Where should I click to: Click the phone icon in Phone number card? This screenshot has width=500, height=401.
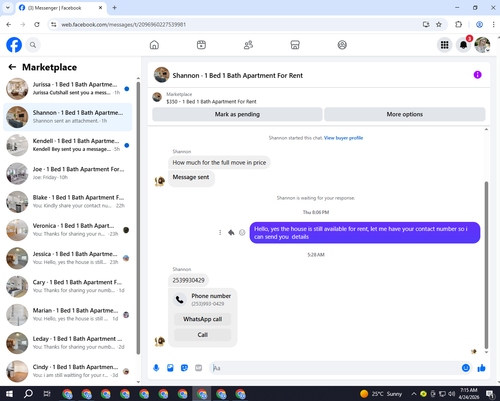[x=180, y=299]
